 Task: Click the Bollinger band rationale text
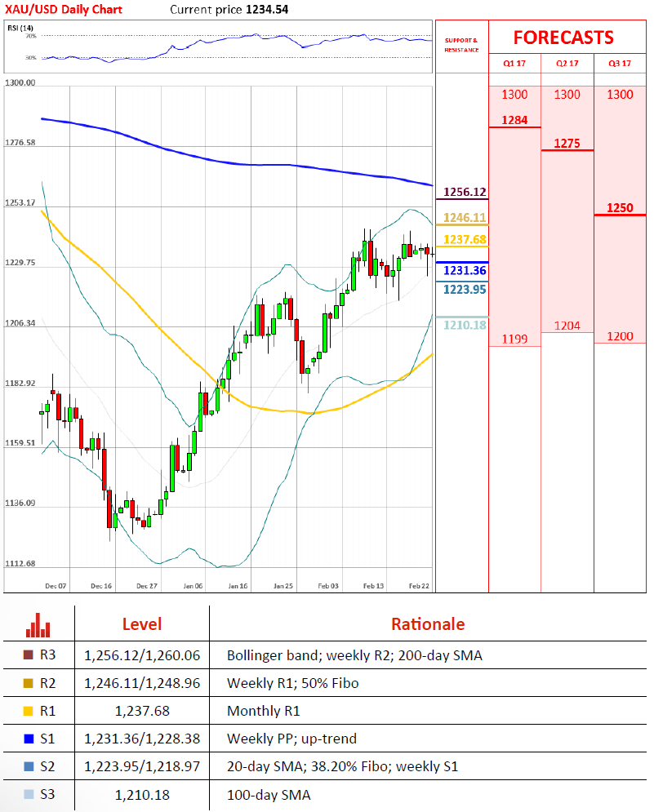coord(354,655)
